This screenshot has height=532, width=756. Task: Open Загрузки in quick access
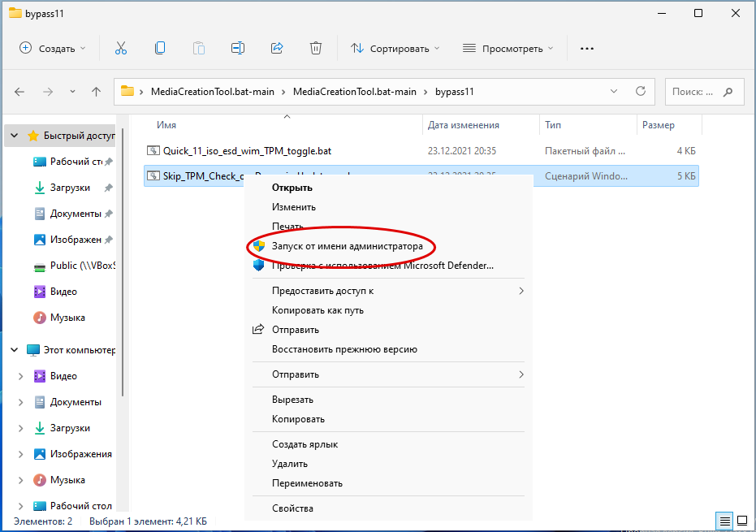point(70,188)
